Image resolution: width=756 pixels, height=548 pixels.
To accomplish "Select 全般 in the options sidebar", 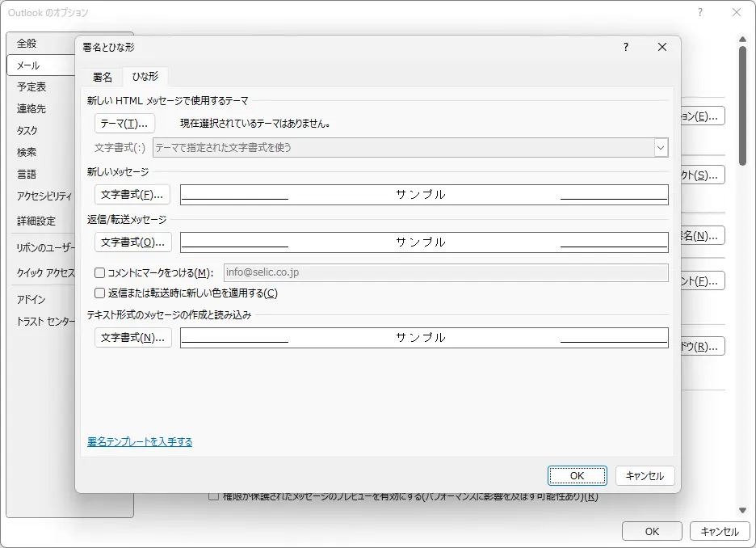I will (x=27, y=43).
